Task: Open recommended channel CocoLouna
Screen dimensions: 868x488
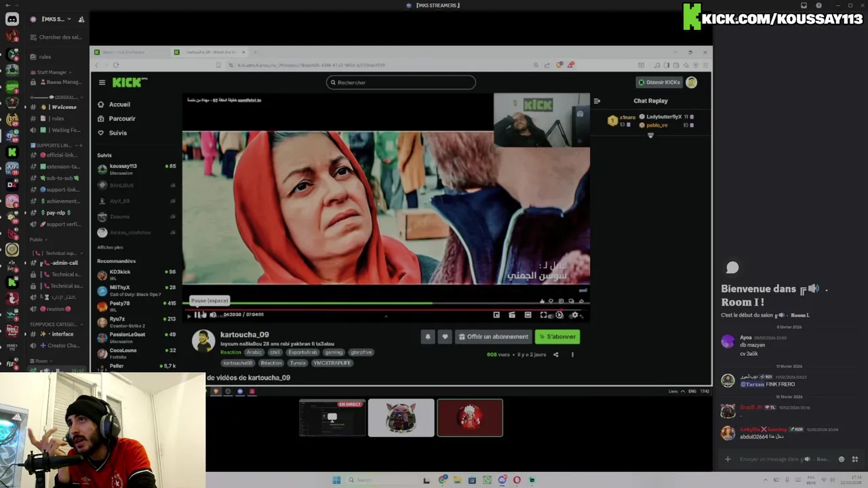Action: click(136, 353)
